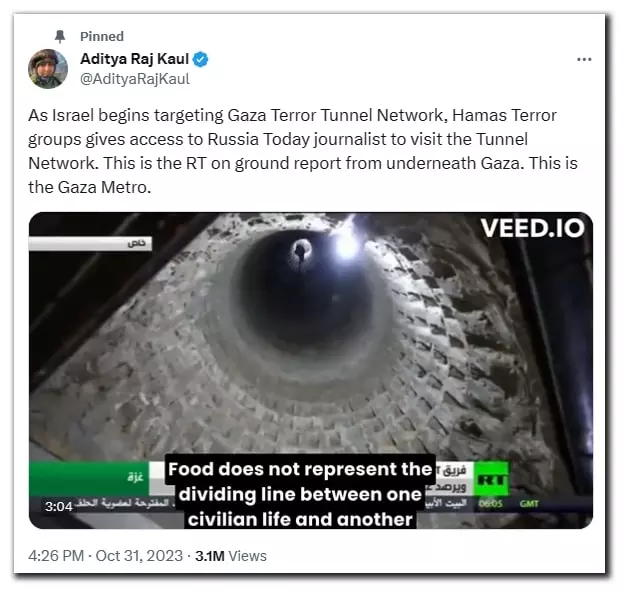Click the green RT channel logo

click(491, 479)
